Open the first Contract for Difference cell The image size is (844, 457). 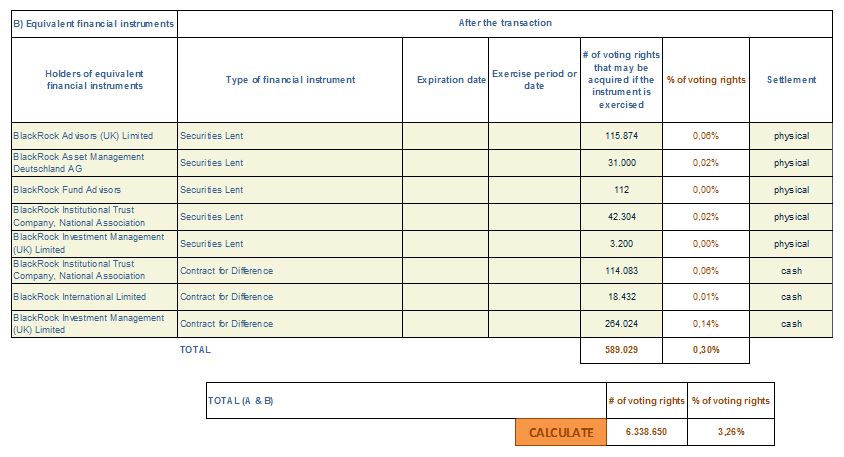click(290, 271)
